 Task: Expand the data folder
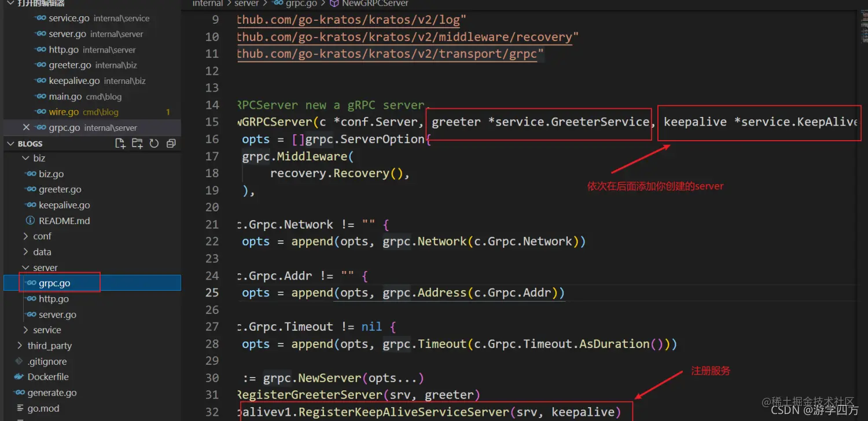pyautogui.click(x=25, y=252)
